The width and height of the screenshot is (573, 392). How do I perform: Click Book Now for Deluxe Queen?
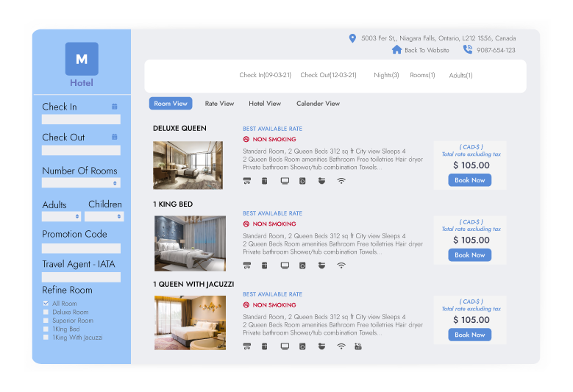[x=469, y=180]
